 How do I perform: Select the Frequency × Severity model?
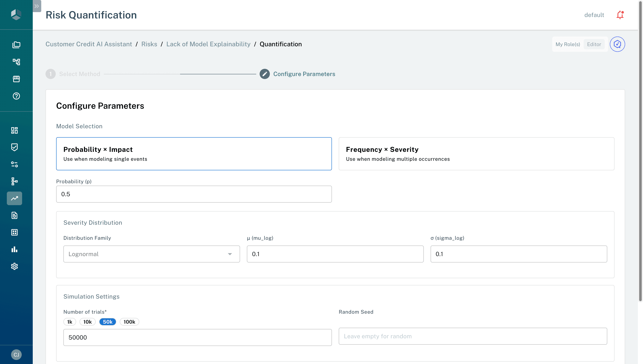[x=476, y=154]
